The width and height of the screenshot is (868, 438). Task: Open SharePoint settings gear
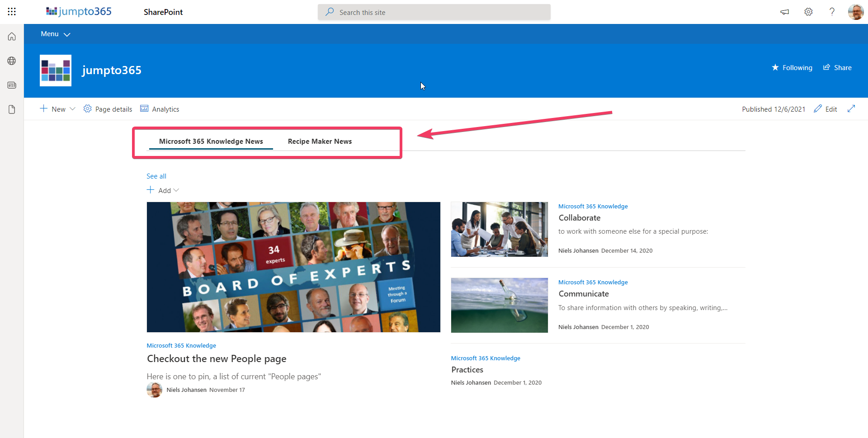(x=808, y=12)
